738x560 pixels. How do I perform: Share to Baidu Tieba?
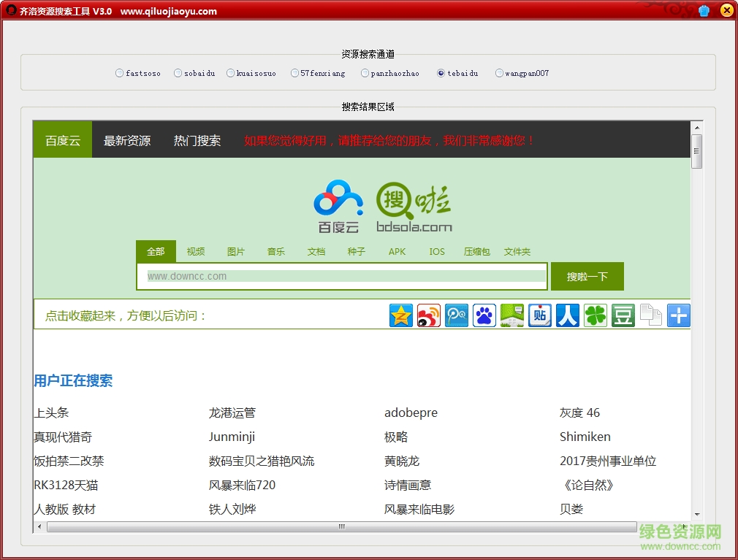(x=539, y=315)
